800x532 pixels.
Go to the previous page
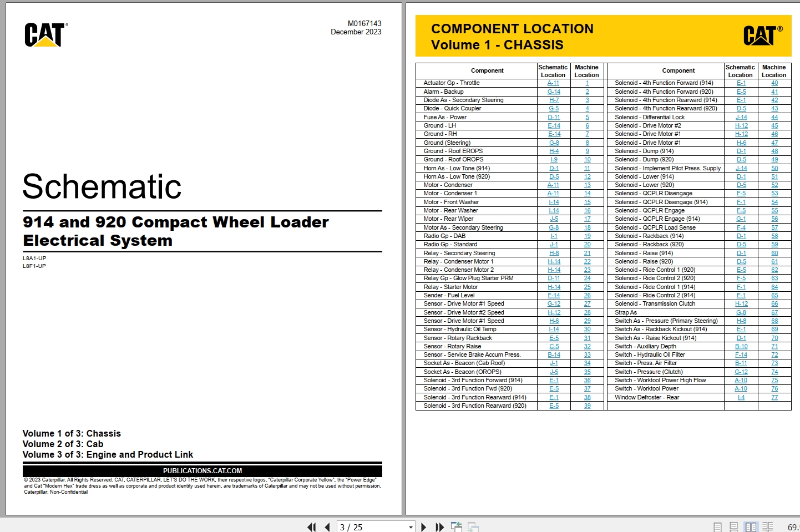(x=327, y=527)
